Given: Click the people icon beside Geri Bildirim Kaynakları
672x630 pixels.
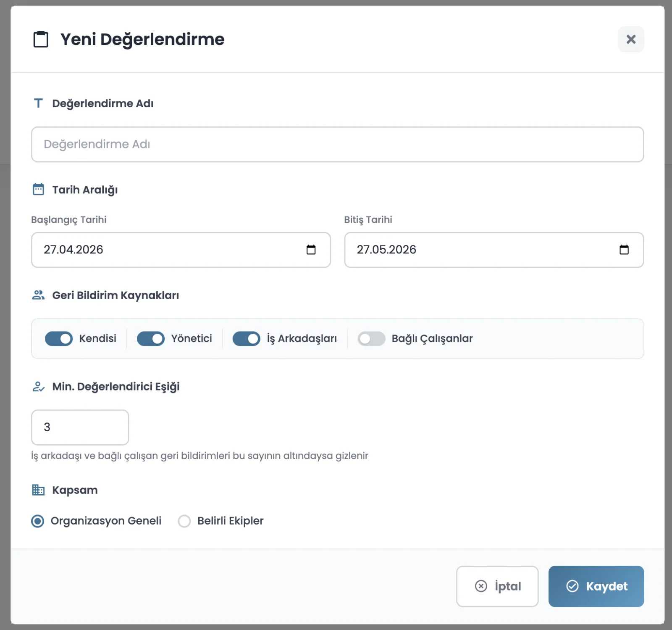Looking at the screenshot, I should click(x=38, y=295).
